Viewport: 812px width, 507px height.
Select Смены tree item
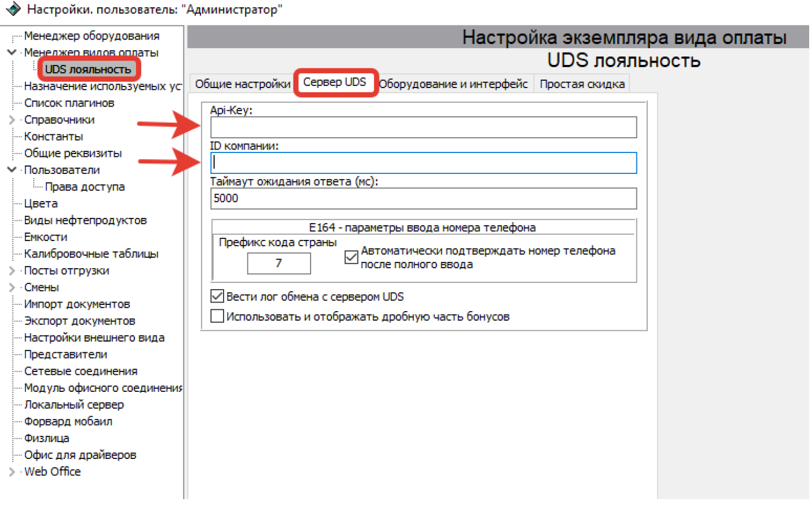[x=41, y=287]
